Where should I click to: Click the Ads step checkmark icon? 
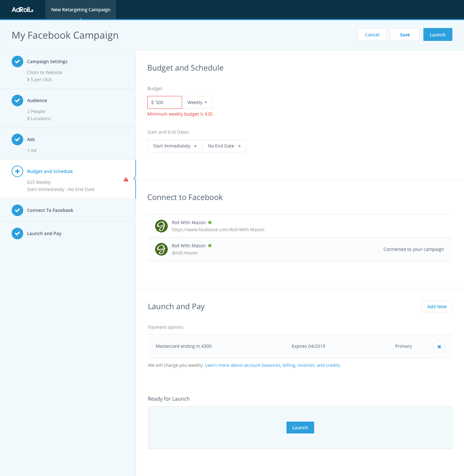click(x=17, y=139)
